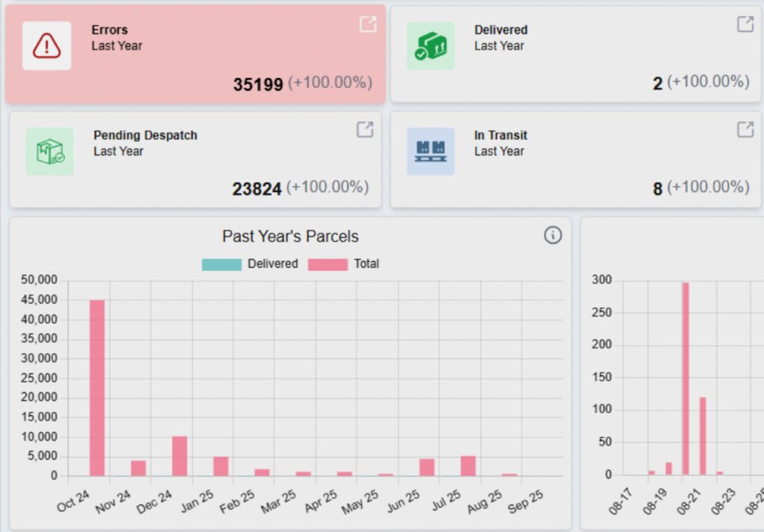Click the pink Total legend color swatch
The height and width of the screenshot is (532, 764).
click(x=328, y=264)
